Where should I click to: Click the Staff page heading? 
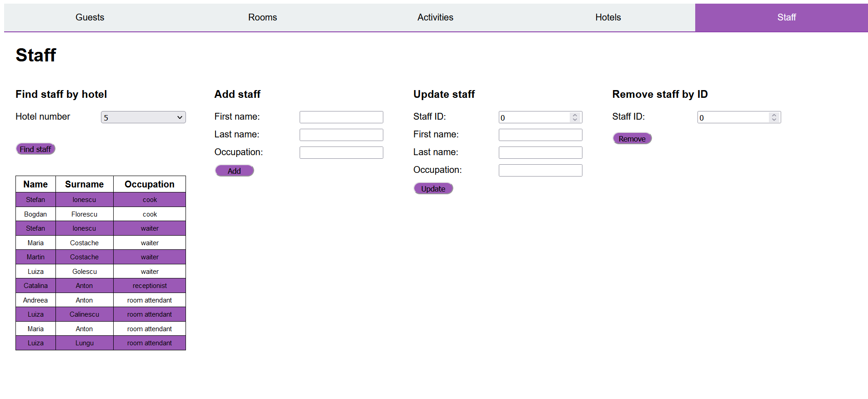click(x=36, y=55)
